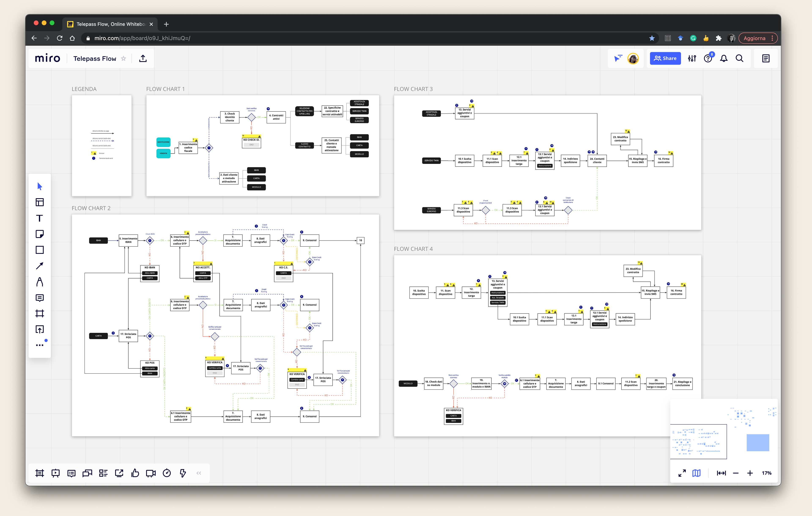Open the Chrome profile avatar
The height and width of the screenshot is (516, 812).
731,38
